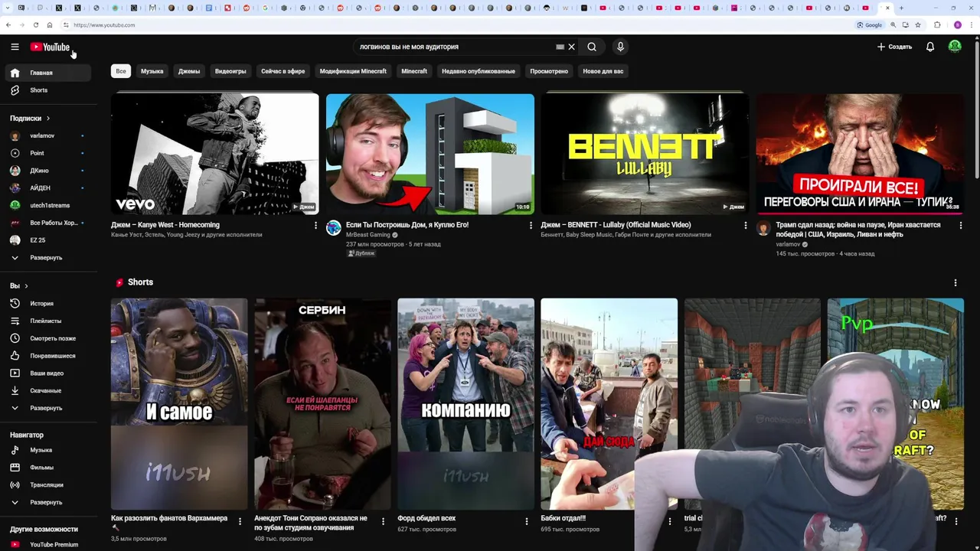Select the Модификации Minecraft filter chip
The image size is (980, 551).
point(353,71)
